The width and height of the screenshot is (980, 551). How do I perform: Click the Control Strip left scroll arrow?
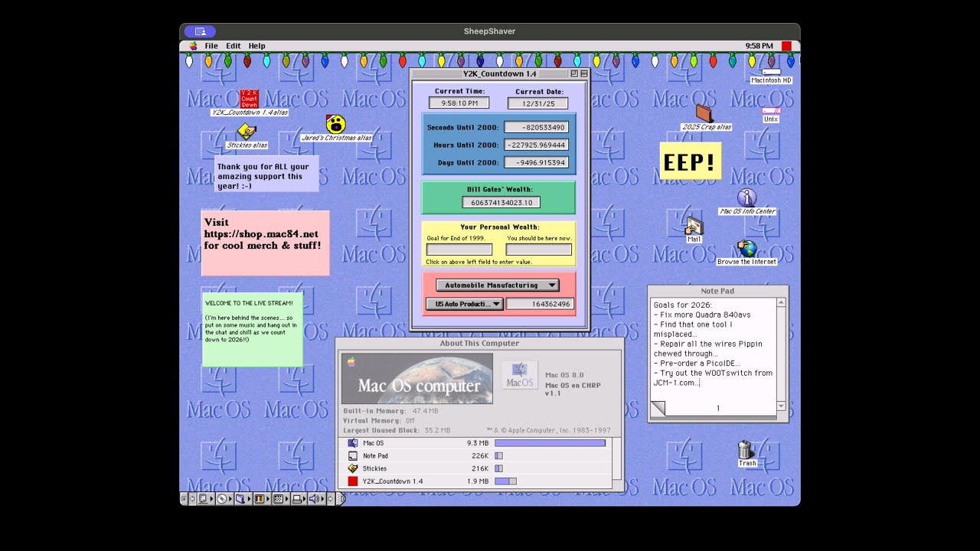click(192, 499)
